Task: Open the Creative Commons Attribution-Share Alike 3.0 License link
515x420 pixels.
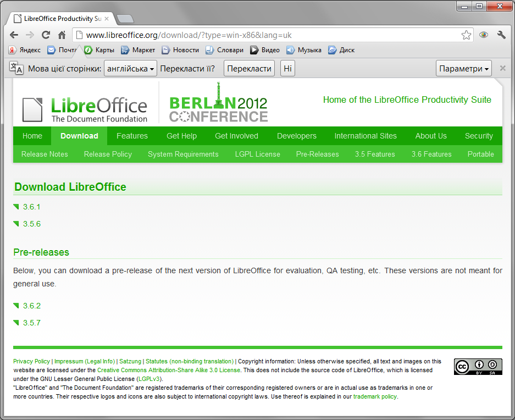Action: click(x=169, y=370)
